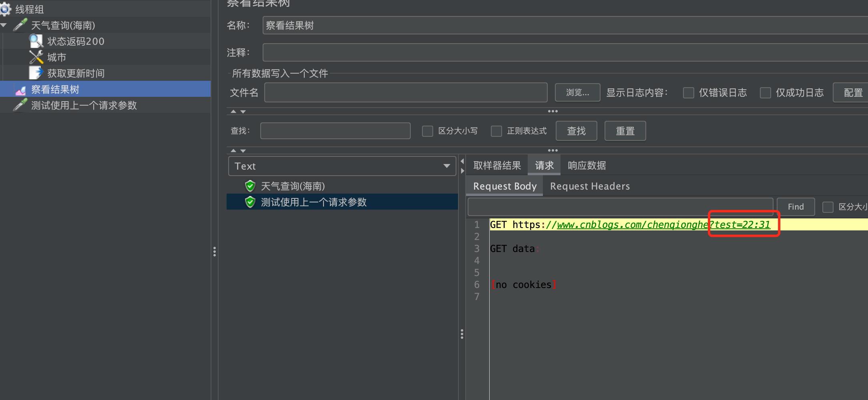Screen dimensions: 868x400
Task: Switch to the 请求 tab
Action: tap(544, 165)
